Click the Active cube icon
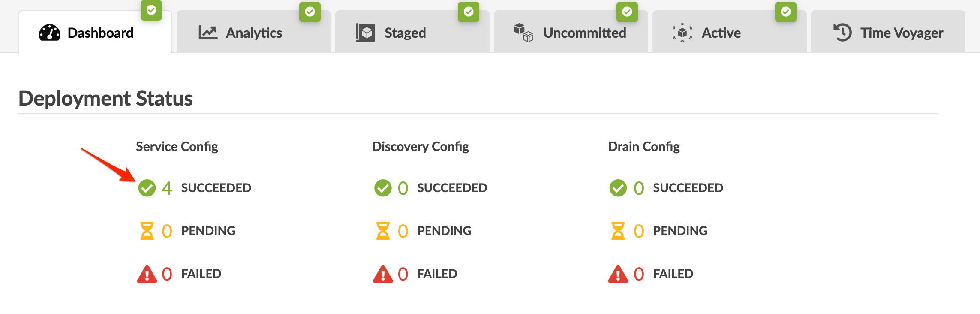This screenshot has height=314, width=980. (x=682, y=33)
